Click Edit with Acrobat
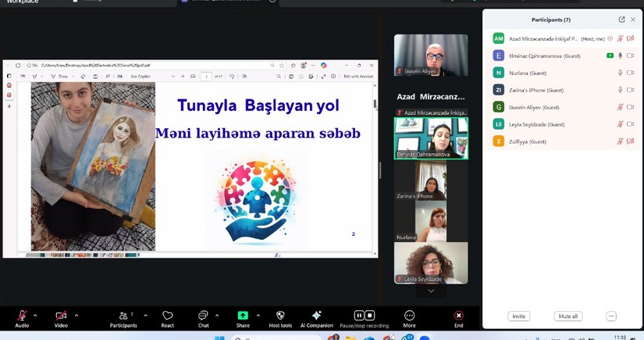The width and height of the screenshot is (644, 340). click(358, 77)
